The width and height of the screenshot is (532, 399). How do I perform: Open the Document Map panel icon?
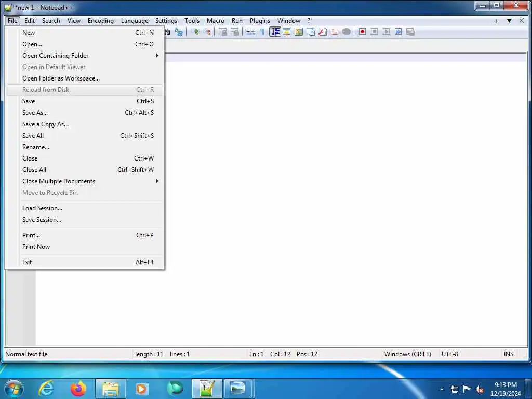point(299,32)
